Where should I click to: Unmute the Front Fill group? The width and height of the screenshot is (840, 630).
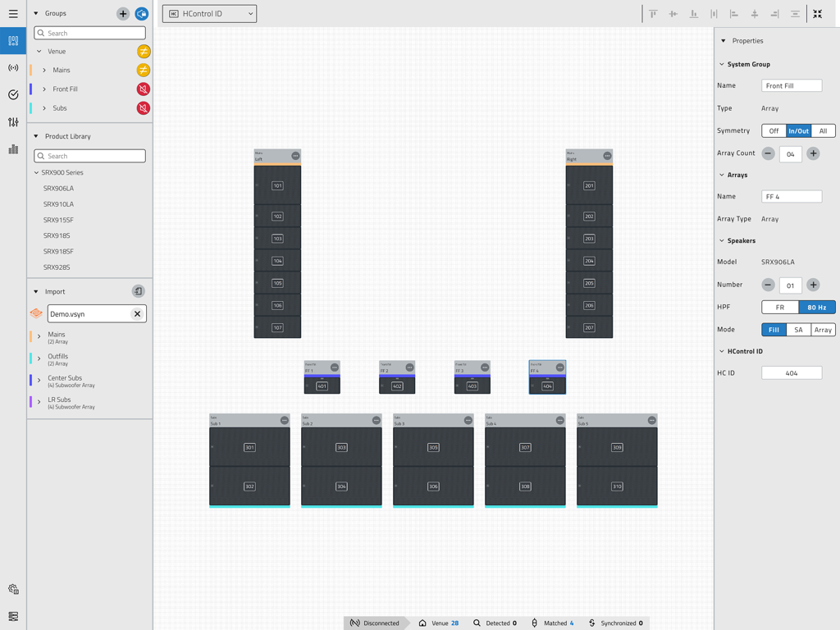144,88
